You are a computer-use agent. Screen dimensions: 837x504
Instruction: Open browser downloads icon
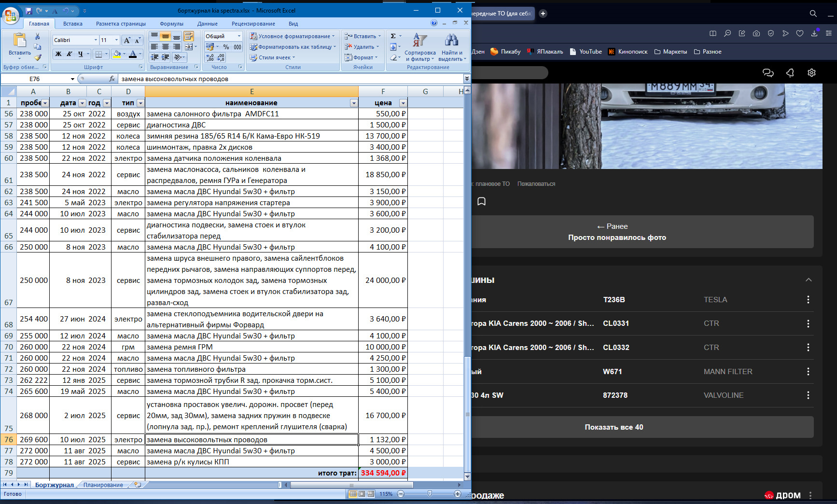(x=814, y=33)
